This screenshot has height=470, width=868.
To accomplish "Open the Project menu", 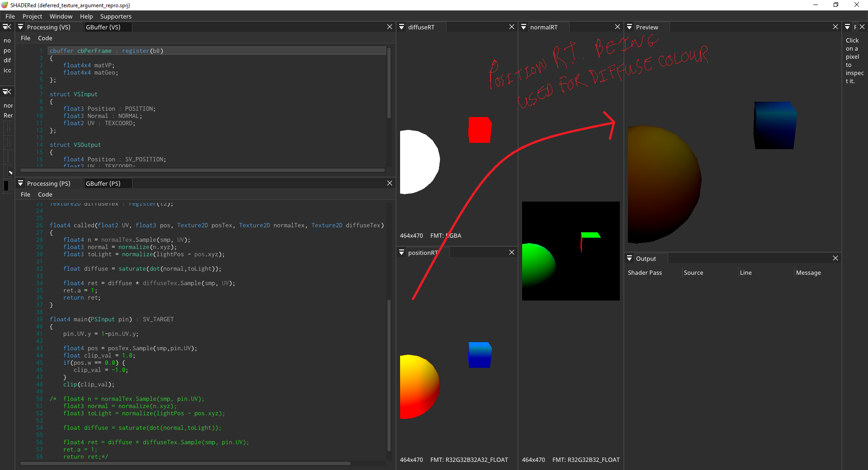I will 32,16.
